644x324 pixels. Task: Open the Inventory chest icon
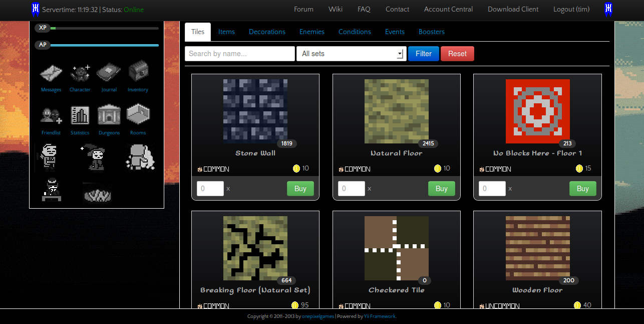click(138, 72)
